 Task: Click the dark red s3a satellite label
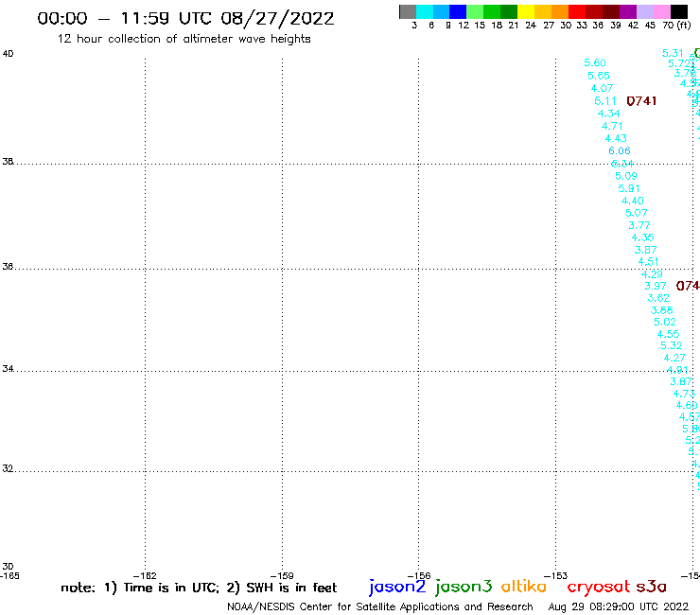(652, 587)
